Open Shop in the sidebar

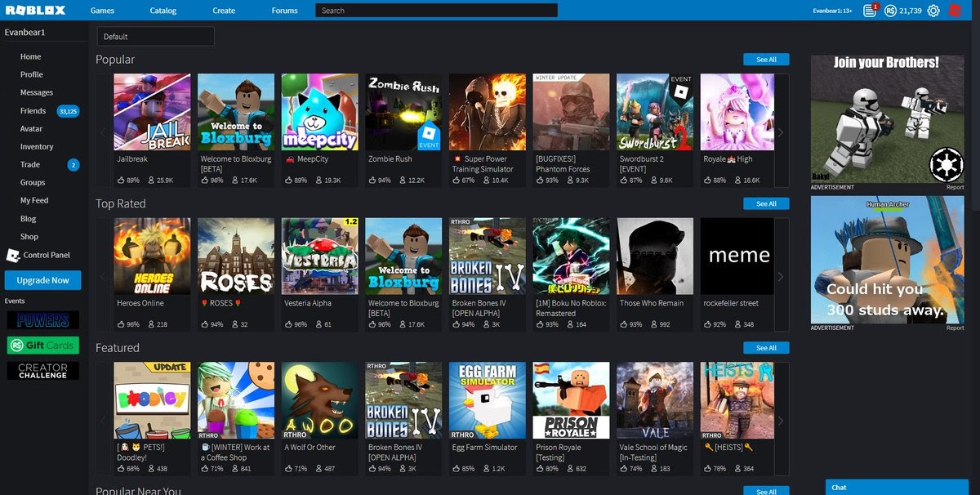coord(29,237)
